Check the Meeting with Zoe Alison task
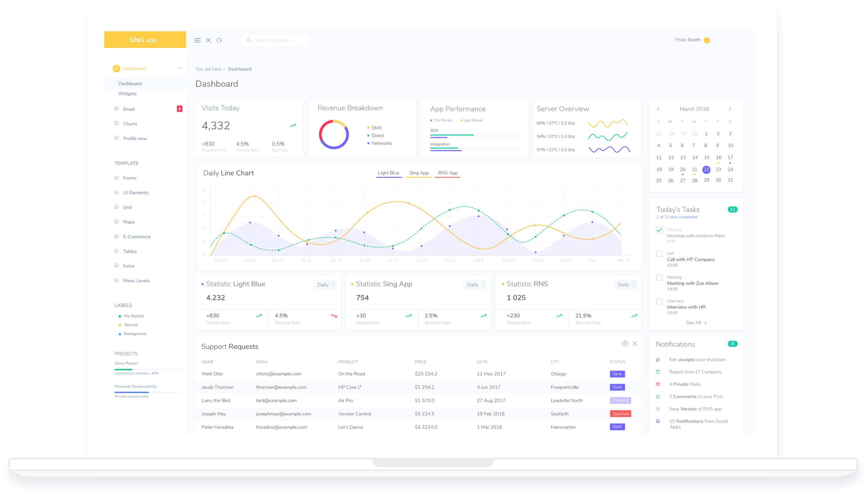The width and height of the screenshot is (868, 494). (x=659, y=277)
